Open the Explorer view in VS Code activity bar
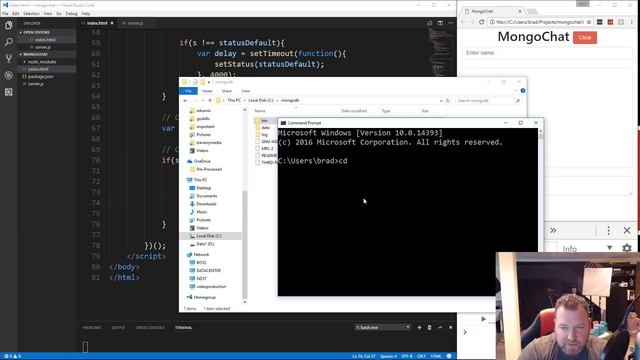The width and height of the screenshot is (640, 360). coord(9,25)
